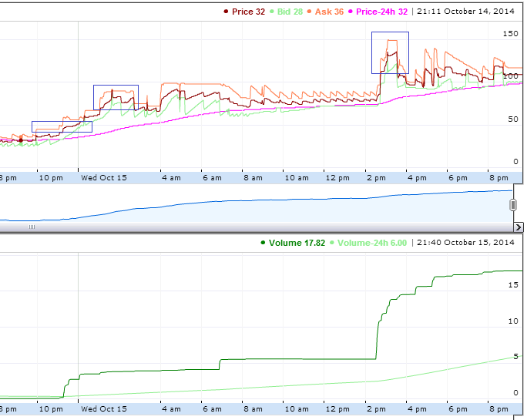Click the '6 pm' label on the volume chart axis
Viewport: 527px width, 420px height.
click(x=458, y=409)
